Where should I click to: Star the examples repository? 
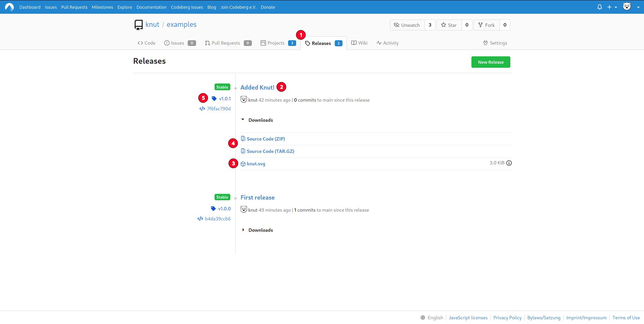coord(449,25)
